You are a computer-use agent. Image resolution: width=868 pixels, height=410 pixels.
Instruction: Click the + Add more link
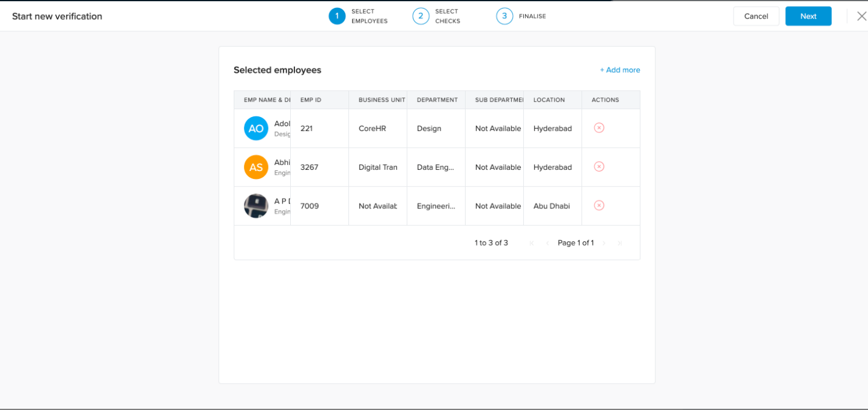[620, 70]
